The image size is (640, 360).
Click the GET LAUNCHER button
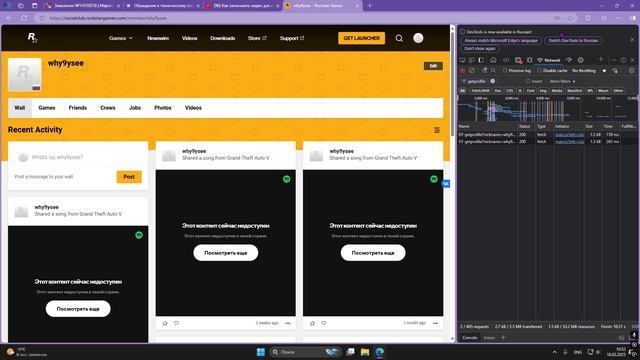(361, 38)
